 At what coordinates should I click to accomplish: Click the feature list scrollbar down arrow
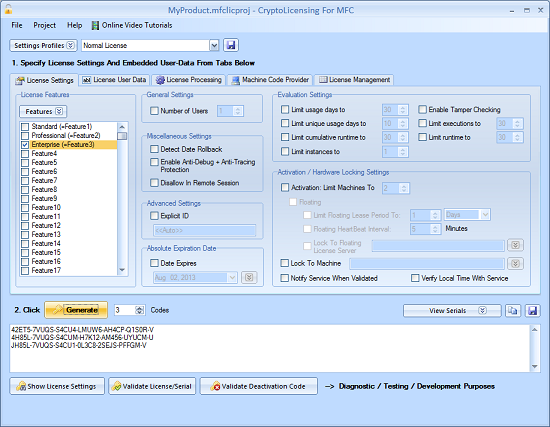[x=122, y=270]
